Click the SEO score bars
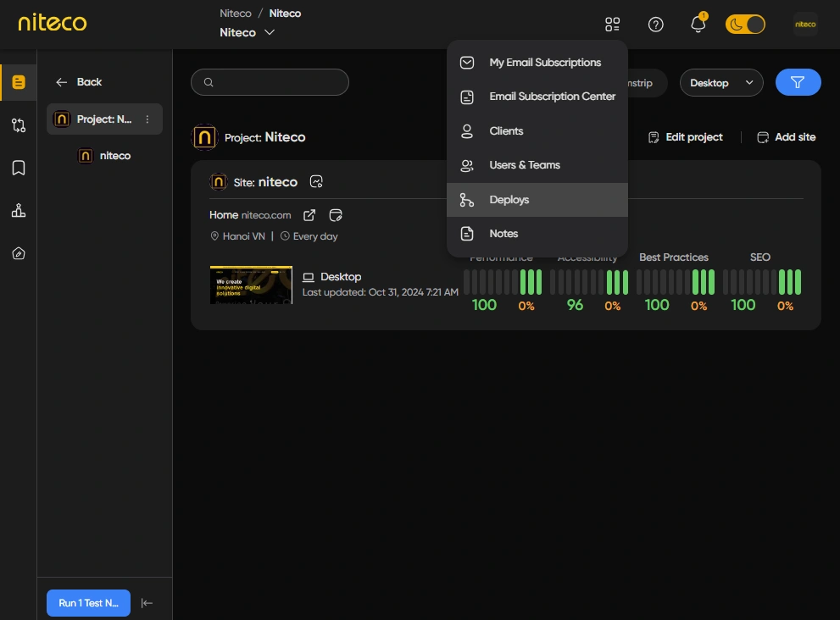 point(762,281)
